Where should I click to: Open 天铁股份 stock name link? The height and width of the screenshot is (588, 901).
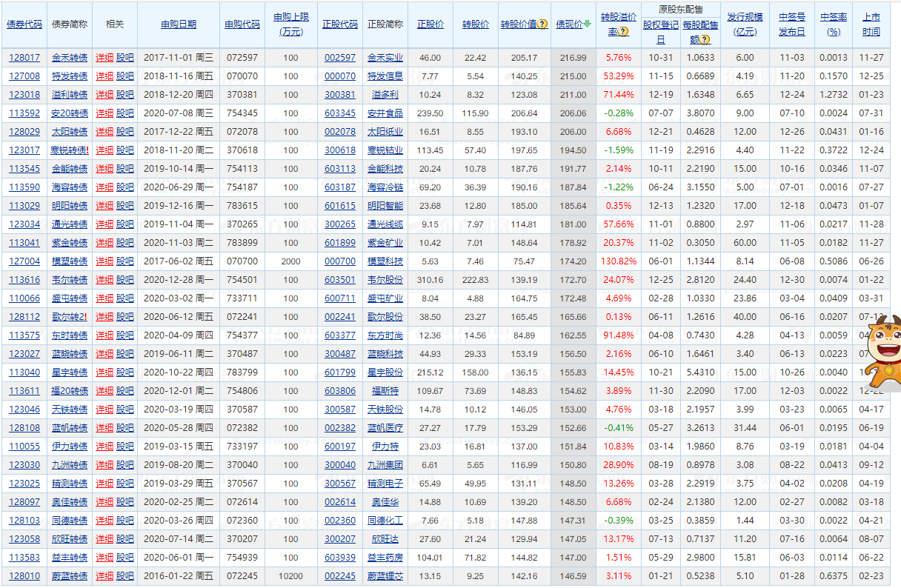[x=385, y=410]
